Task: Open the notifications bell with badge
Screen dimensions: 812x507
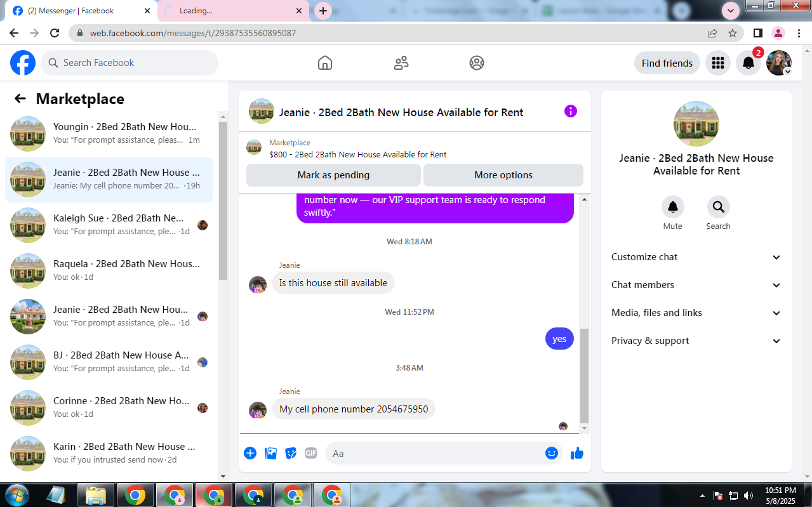Action: pos(749,63)
